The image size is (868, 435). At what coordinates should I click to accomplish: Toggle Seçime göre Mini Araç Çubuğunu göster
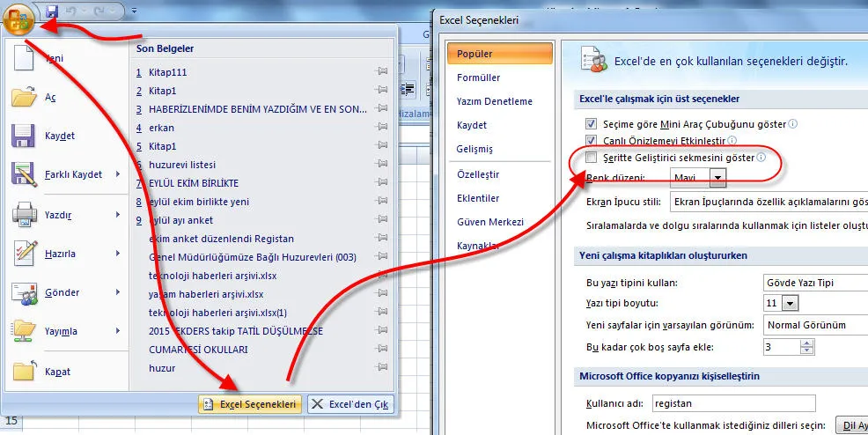[592, 124]
